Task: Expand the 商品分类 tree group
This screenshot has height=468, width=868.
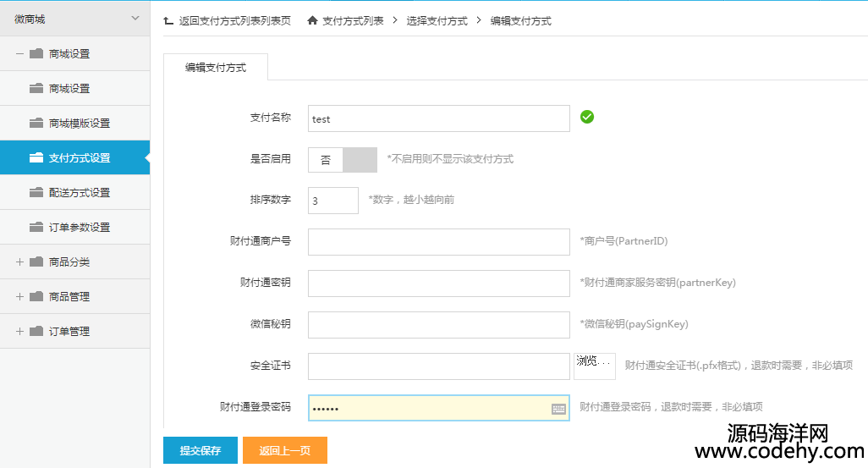Action: point(19,262)
